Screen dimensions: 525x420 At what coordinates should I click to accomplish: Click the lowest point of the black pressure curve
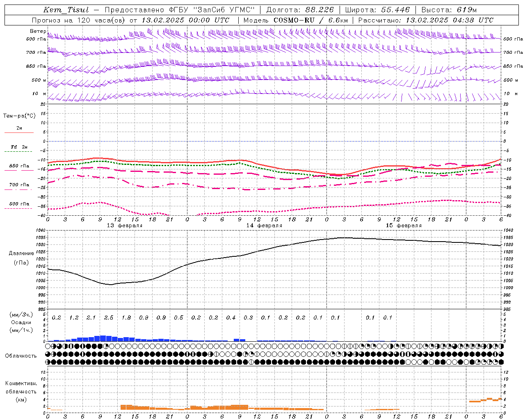110,284
